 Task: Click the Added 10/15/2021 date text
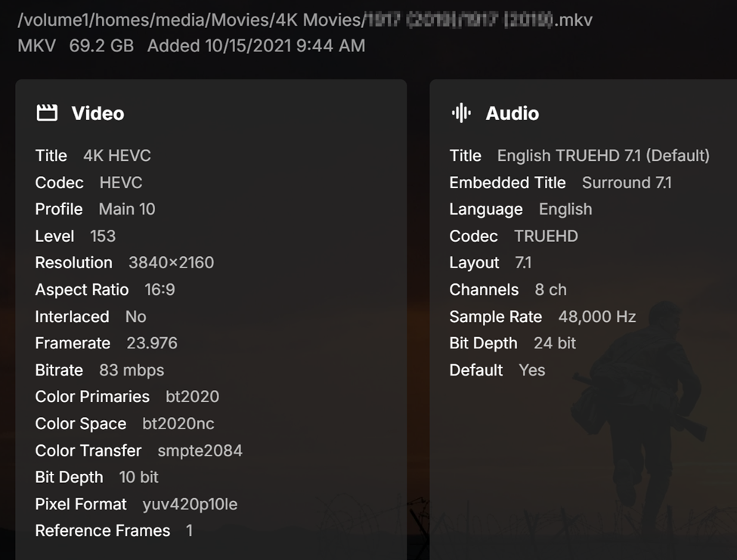(255, 45)
